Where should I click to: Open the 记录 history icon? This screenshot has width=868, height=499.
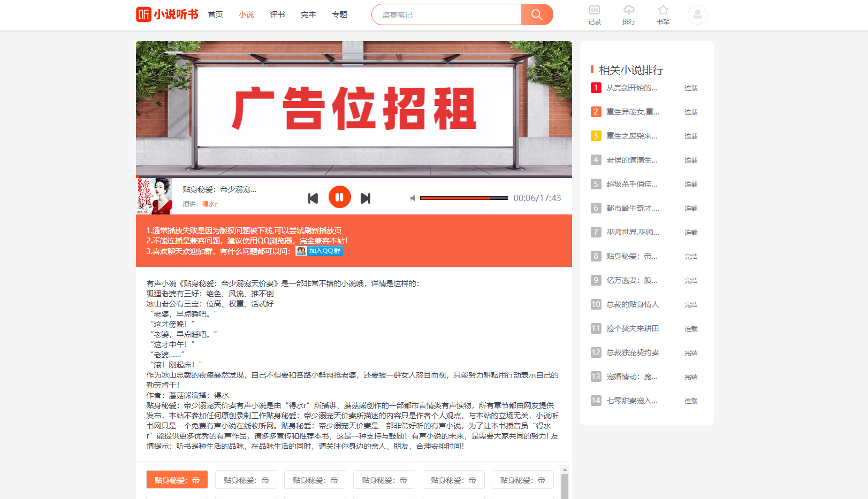click(595, 15)
